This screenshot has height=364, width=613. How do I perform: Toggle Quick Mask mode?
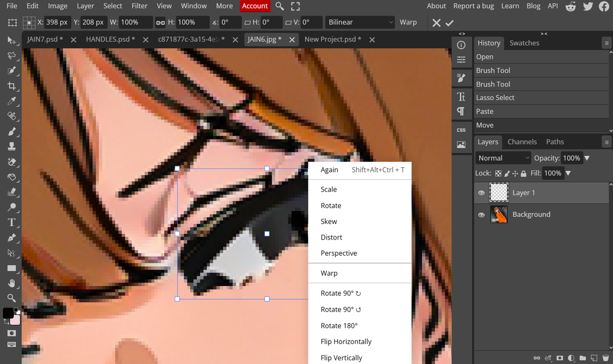click(x=11, y=333)
